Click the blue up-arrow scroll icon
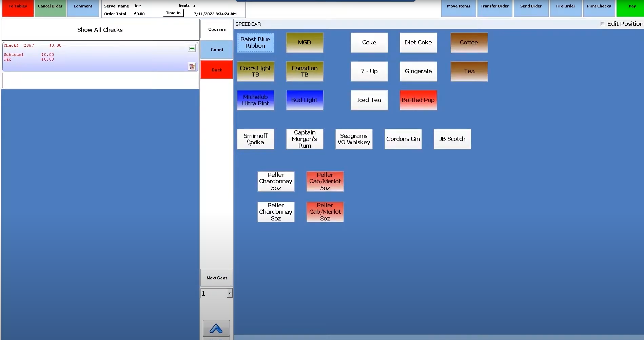The width and height of the screenshot is (644, 340). coord(216,327)
